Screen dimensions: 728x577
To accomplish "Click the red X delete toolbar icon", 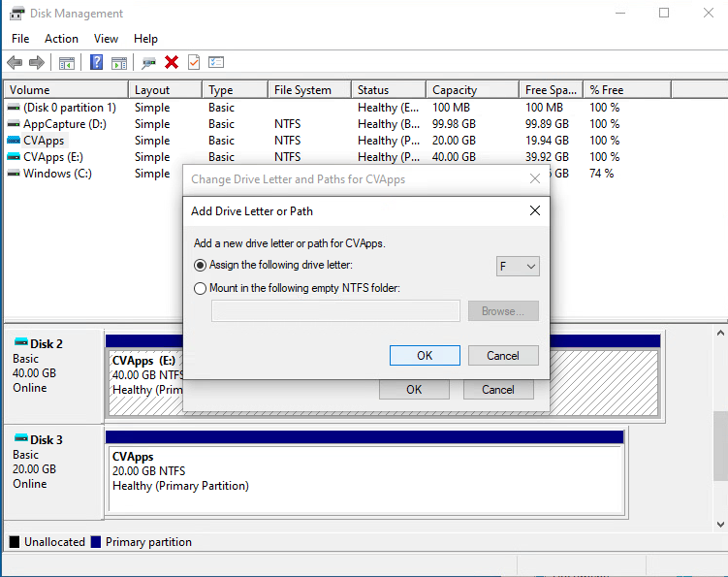I will [x=172, y=62].
